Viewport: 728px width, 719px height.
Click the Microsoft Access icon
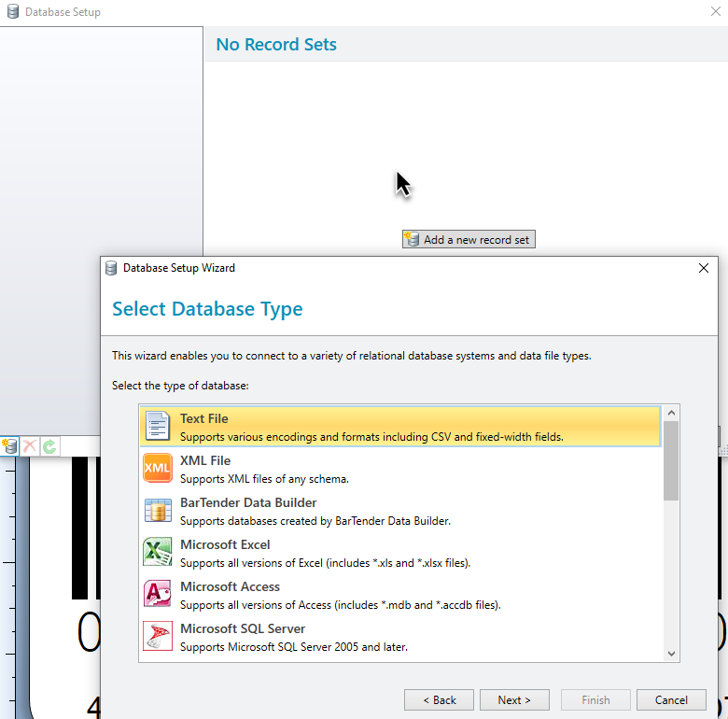click(x=158, y=594)
